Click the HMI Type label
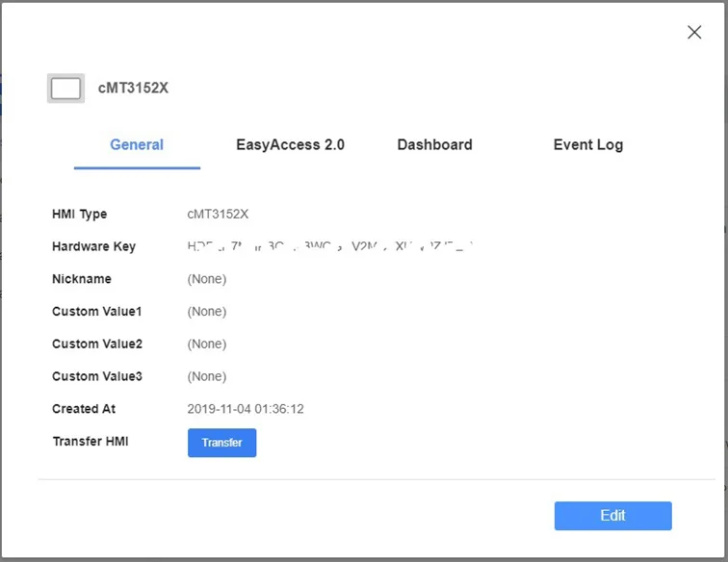Viewport: 728px width, 562px height. point(79,214)
